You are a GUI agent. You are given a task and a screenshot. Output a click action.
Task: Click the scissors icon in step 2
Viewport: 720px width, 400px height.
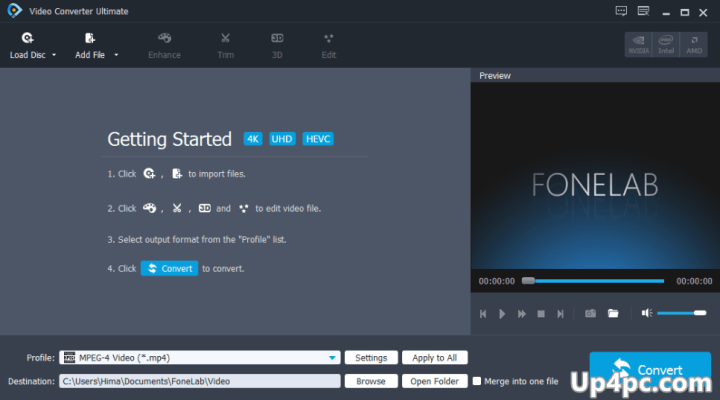tap(177, 208)
